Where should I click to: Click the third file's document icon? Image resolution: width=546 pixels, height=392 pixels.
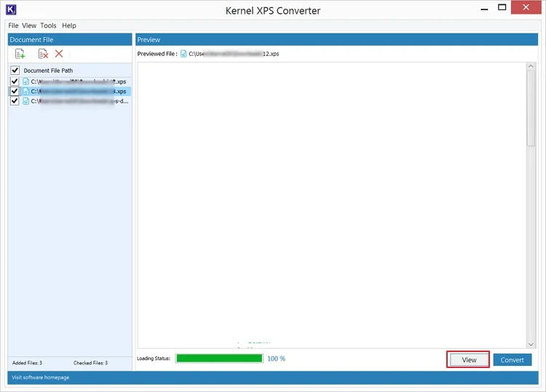click(x=26, y=101)
